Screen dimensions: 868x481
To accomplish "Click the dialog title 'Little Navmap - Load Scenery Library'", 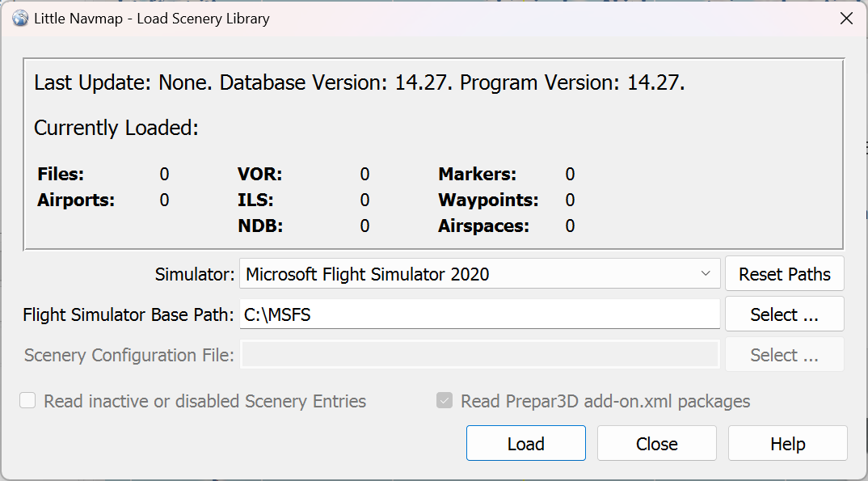I will click(152, 19).
